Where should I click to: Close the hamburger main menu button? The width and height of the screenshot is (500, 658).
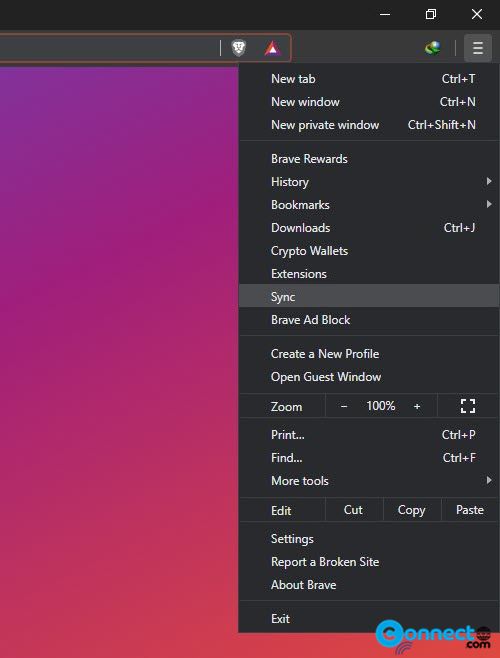pos(478,48)
